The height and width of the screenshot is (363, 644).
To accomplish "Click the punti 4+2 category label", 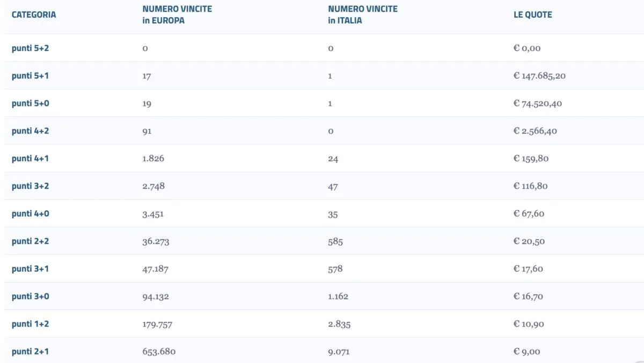I will tap(31, 130).
